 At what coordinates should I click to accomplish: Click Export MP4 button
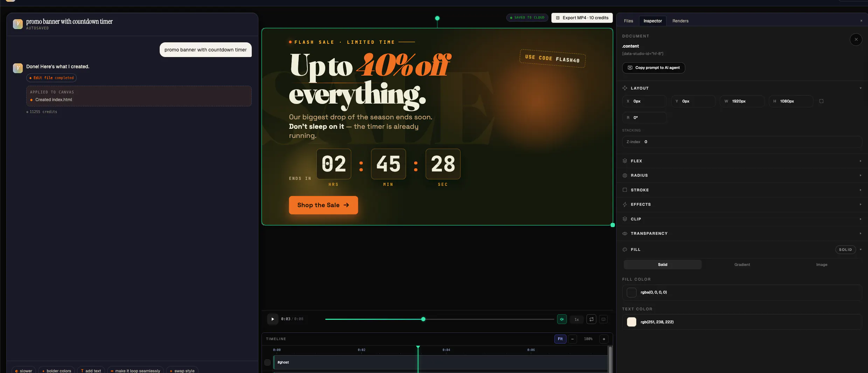[x=582, y=18]
